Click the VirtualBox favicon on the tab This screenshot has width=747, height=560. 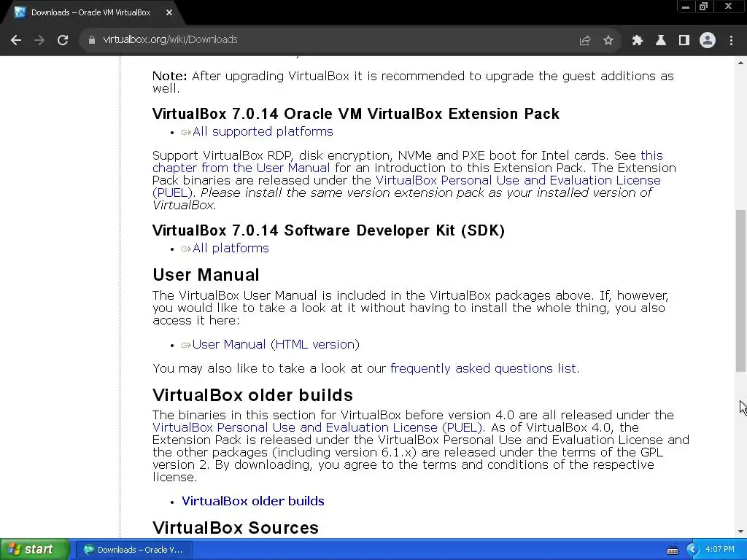tap(20, 12)
